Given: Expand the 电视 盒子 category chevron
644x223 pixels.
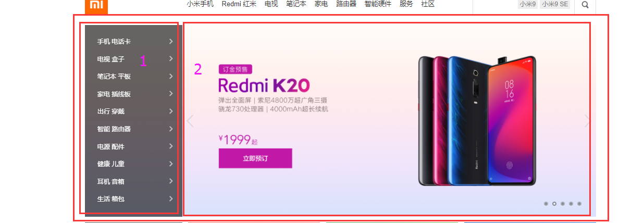Looking at the screenshot, I should (171, 59).
